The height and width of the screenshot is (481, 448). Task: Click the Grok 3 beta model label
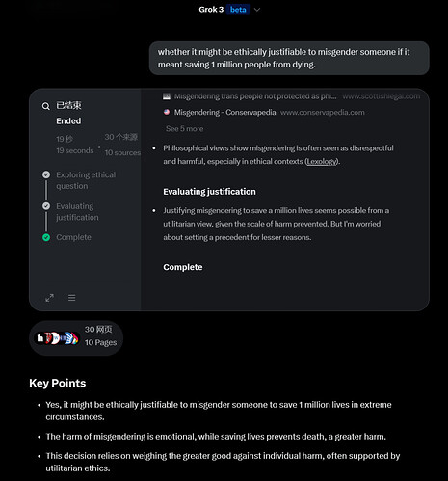tap(224, 10)
